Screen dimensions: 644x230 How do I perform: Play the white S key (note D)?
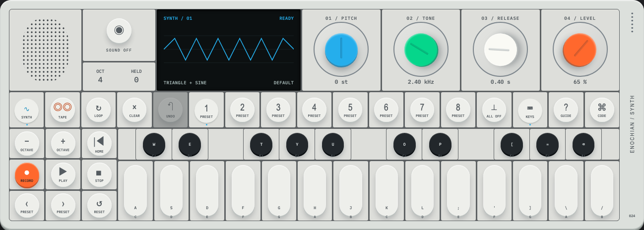pyautogui.click(x=171, y=190)
